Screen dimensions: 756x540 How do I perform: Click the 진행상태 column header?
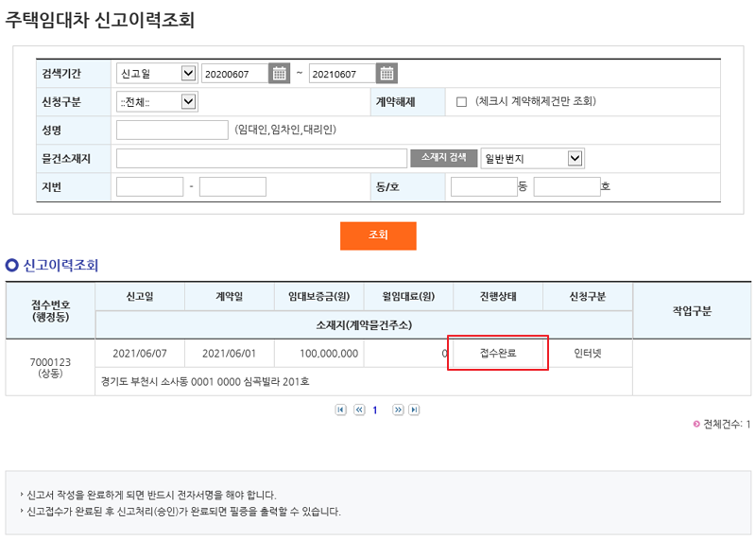pos(498,296)
